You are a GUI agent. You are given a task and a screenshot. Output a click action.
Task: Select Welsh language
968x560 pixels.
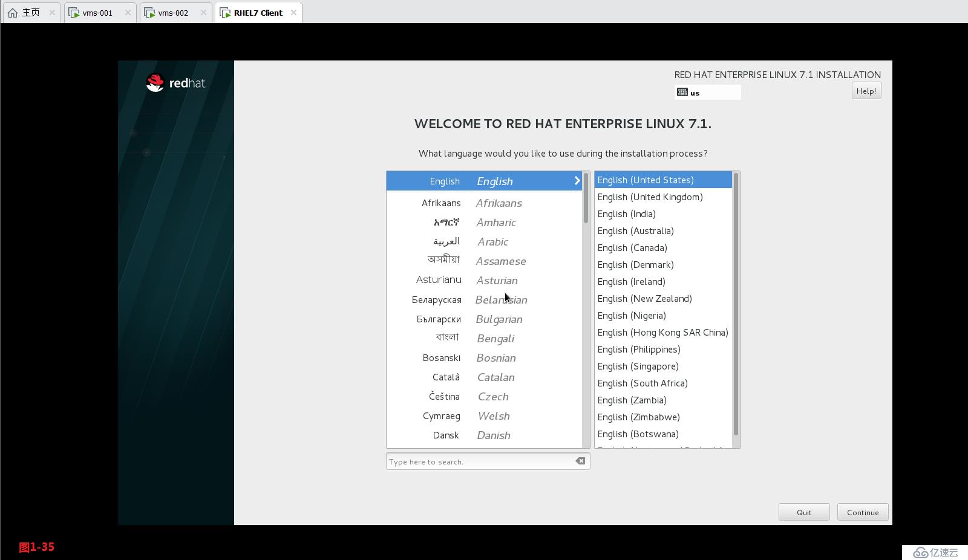coord(484,416)
